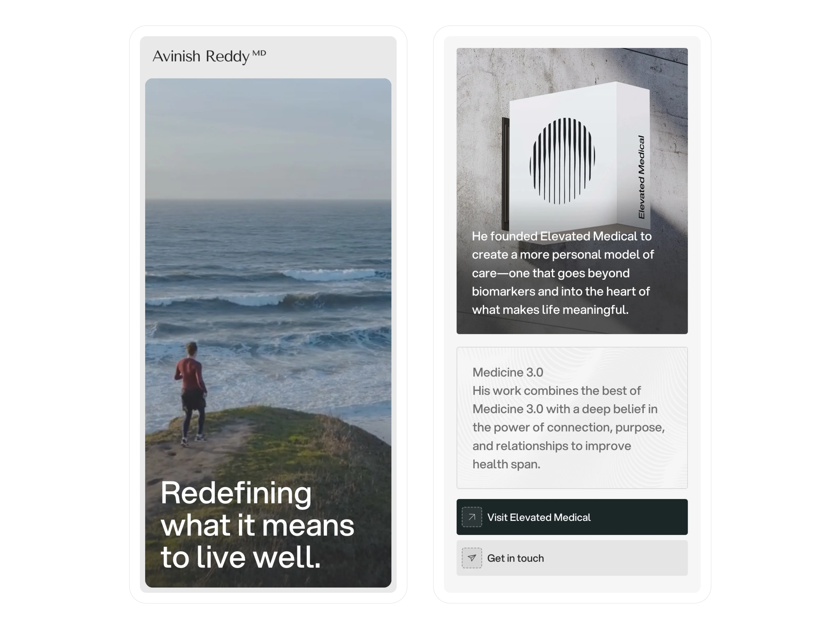Click the striped circle logo on the sign

[562, 161]
